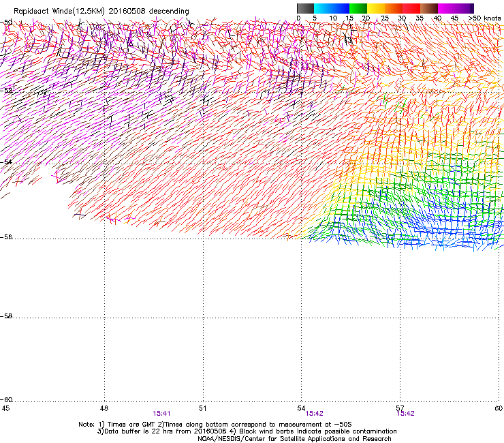This screenshot has height=443, width=504.
Task: Click the 'Data buffer is 22 hrs' note line
Action: click(247, 431)
